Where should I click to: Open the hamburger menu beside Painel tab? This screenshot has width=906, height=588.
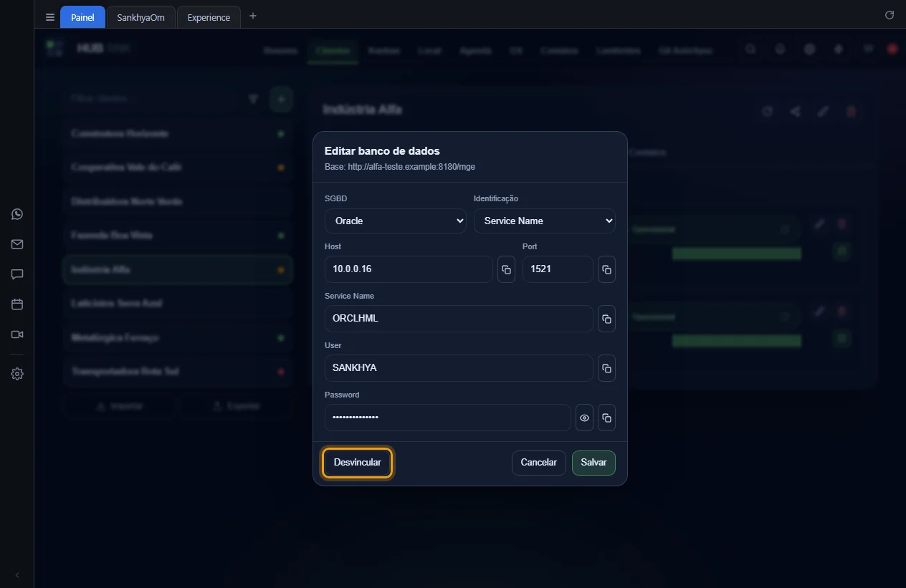(50, 17)
